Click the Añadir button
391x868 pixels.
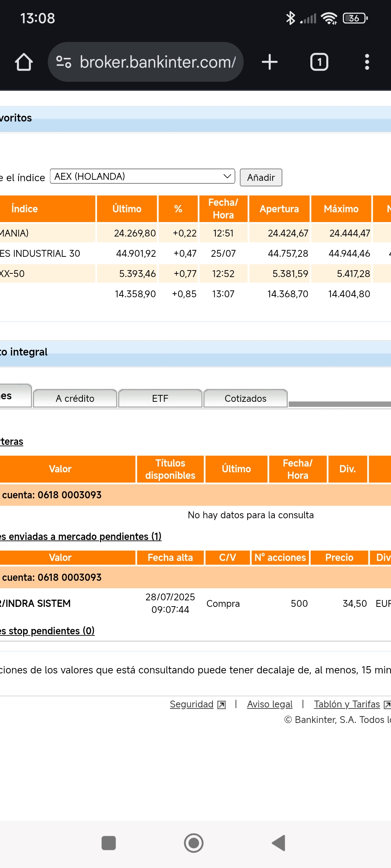point(261,178)
